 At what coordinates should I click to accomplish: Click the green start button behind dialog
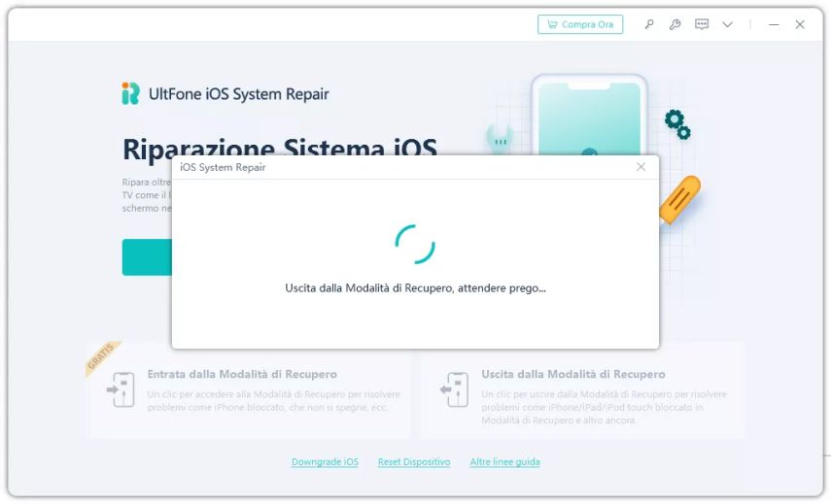tap(148, 257)
